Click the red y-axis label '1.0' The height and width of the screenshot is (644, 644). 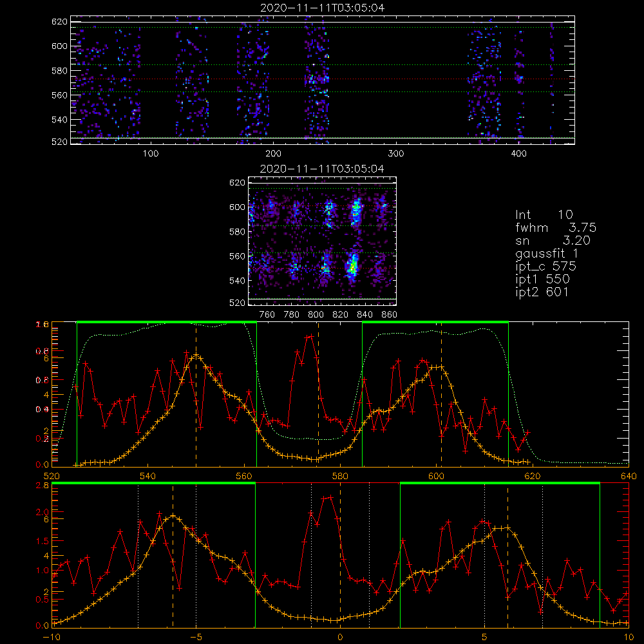click(x=43, y=571)
